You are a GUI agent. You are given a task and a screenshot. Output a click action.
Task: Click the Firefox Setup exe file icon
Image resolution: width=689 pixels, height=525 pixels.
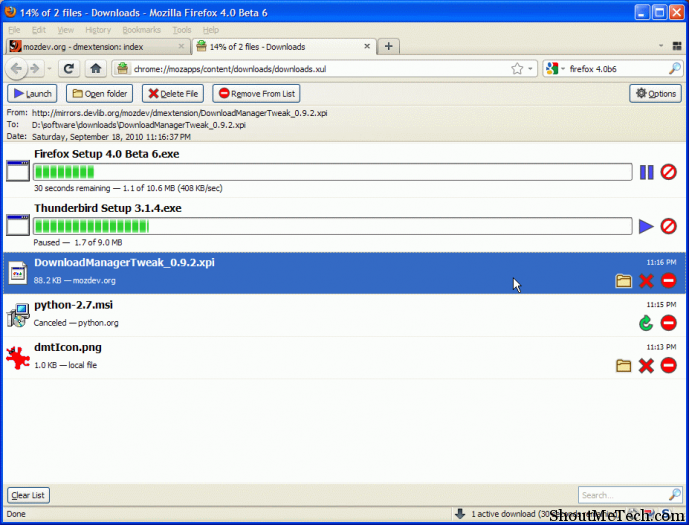click(18, 171)
